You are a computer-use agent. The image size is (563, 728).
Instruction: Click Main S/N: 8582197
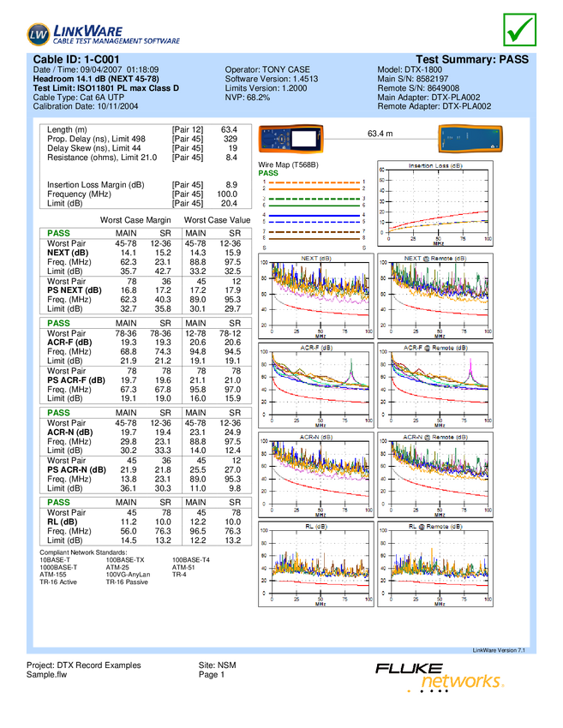point(412,79)
